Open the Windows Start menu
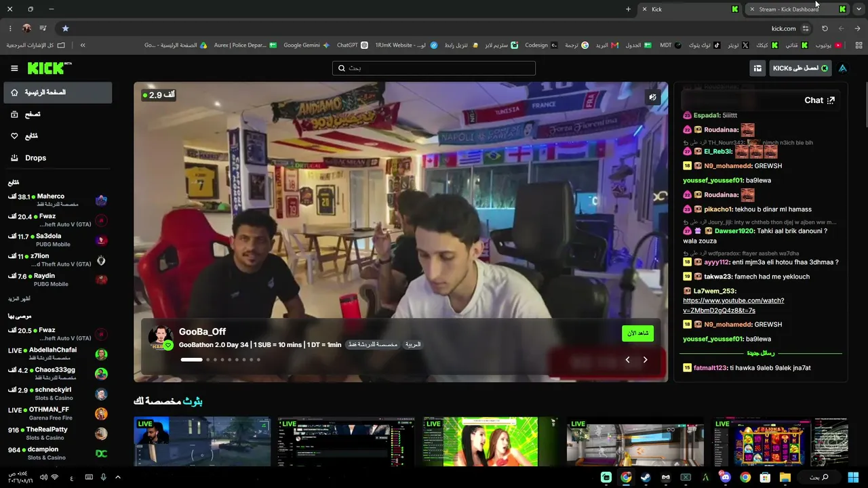Image resolution: width=868 pixels, height=488 pixels. [853, 478]
